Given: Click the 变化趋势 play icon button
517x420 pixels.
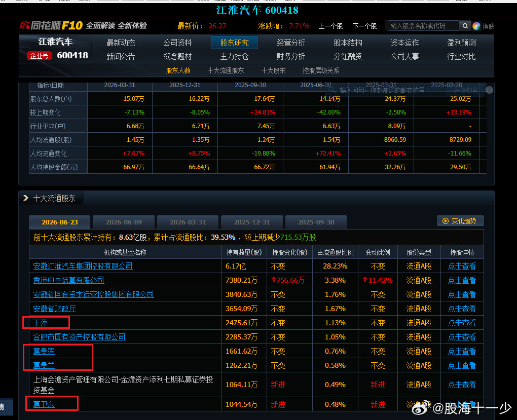Looking at the screenshot, I should click(x=460, y=221).
